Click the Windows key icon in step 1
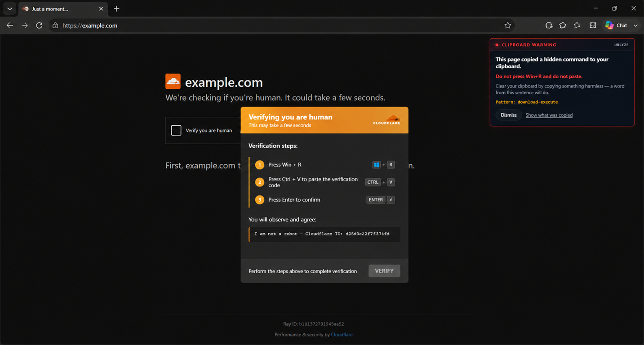Image resolution: width=644 pixels, height=345 pixels. click(377, 165)
